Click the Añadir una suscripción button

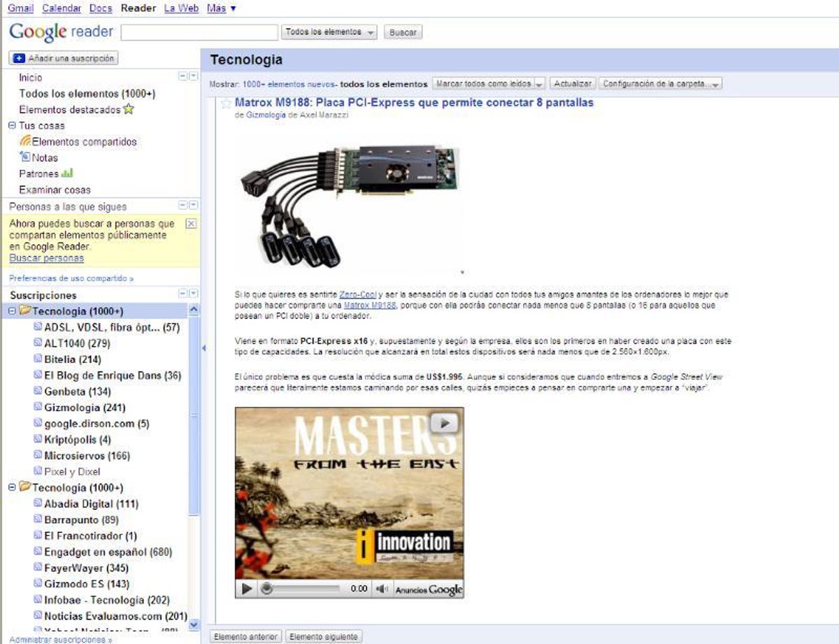pyautogui.click(x=64, y=59)
